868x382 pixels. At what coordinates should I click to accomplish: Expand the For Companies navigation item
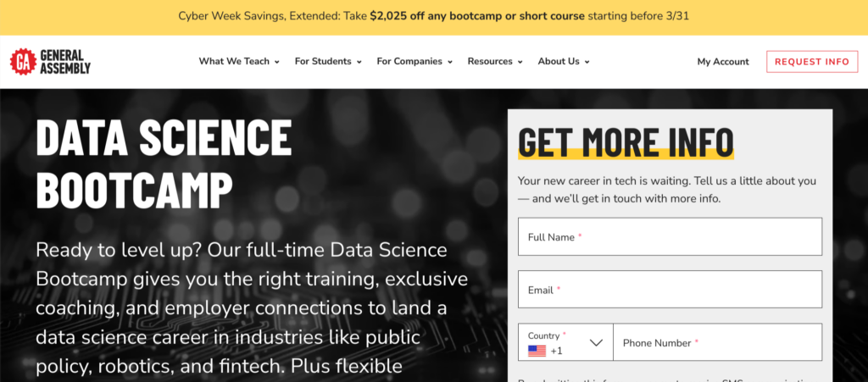[x=409, y=61]
